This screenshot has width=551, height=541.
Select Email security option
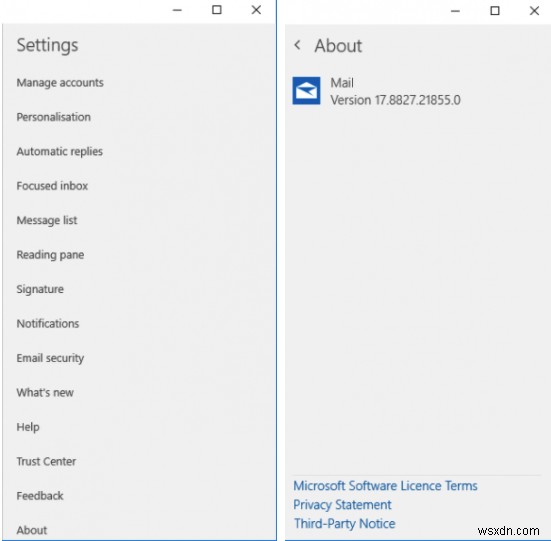coord(50,358)
